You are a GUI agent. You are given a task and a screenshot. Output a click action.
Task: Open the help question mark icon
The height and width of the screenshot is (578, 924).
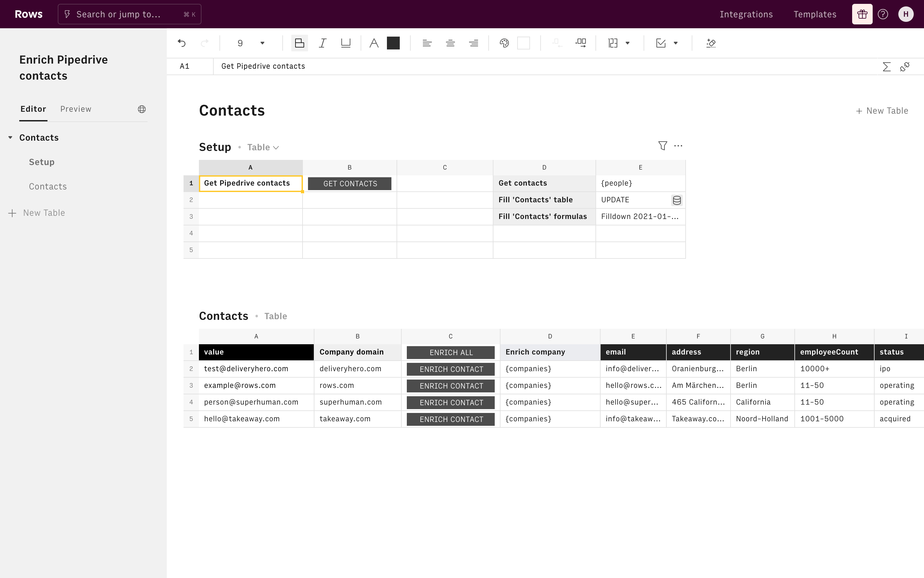pyautogui.click(x=883, y=14)
